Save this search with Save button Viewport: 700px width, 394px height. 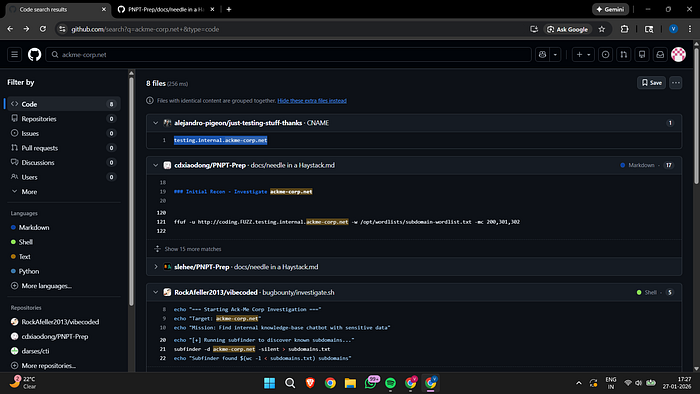coord(651,83)
